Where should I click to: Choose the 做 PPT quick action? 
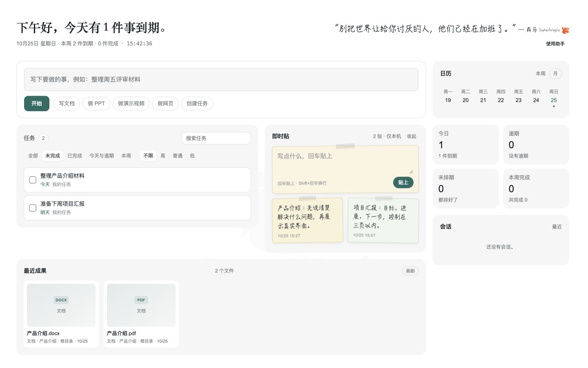coord(96,103)
